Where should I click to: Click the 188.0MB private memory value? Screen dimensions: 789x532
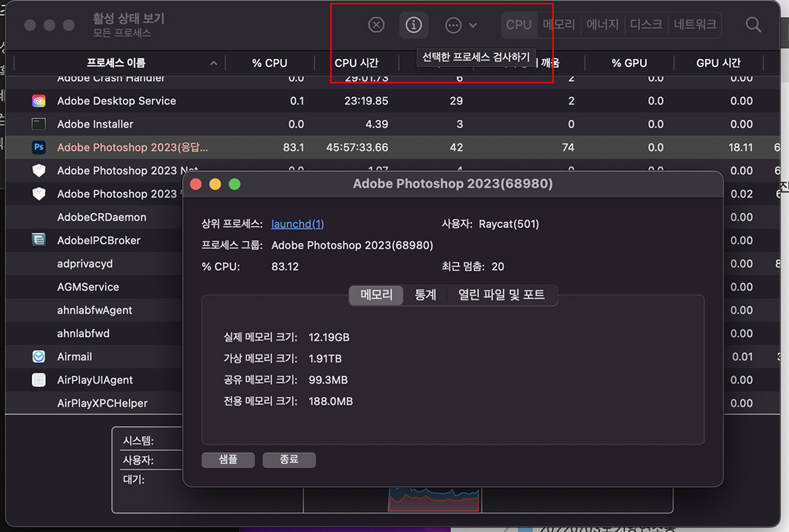click(x=331, y=401)
